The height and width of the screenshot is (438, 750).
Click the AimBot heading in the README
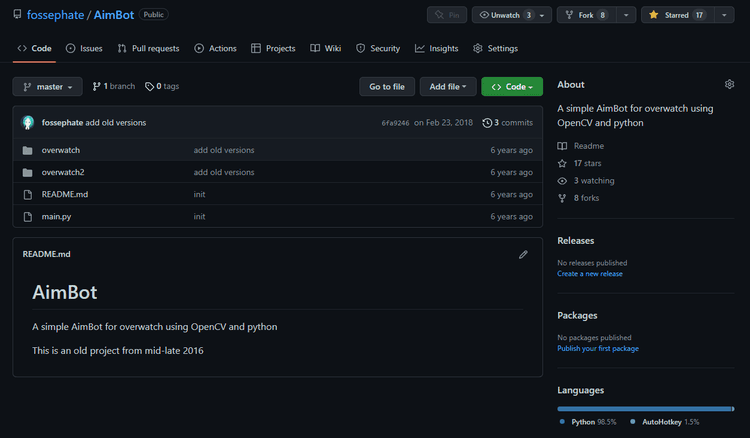click(65, 292)
